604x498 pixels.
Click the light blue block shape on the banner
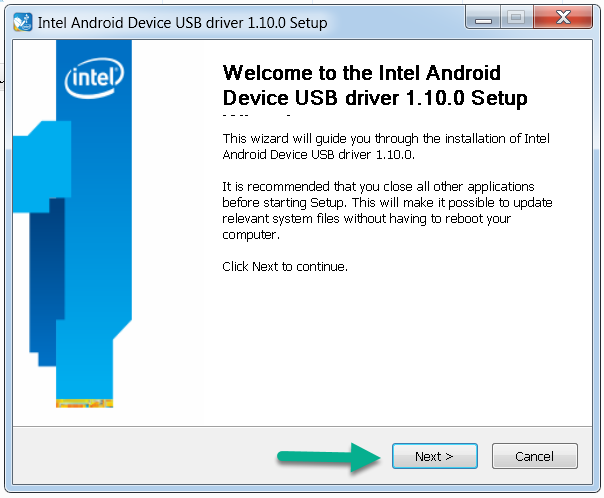pyautogui.click(x=42, y=167)
